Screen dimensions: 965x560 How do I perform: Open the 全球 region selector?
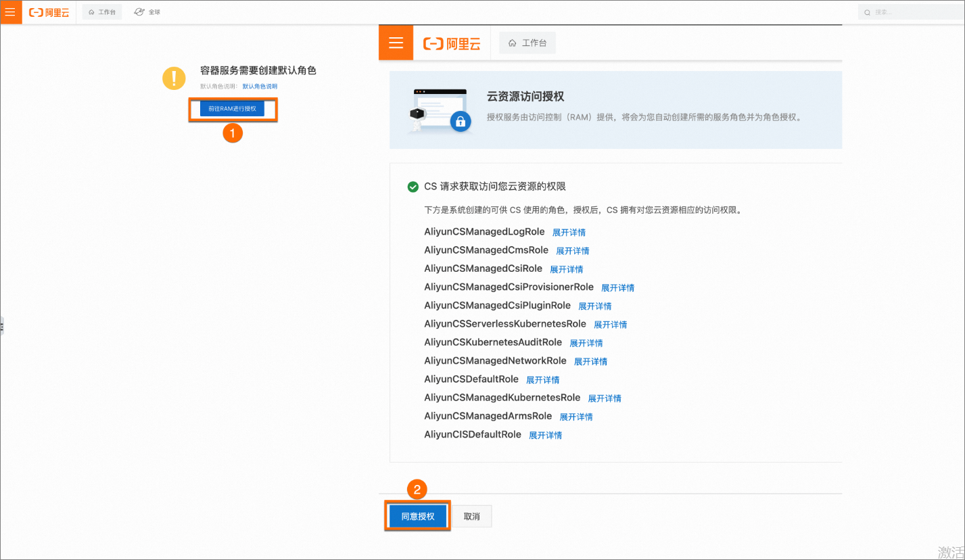(x=147, y=12)
